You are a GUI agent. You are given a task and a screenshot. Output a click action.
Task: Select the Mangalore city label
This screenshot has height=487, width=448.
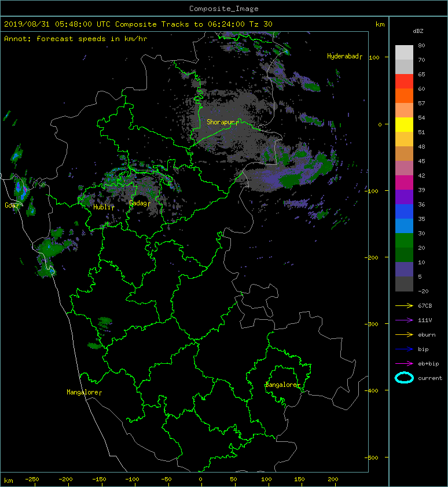tap(84, 392)
